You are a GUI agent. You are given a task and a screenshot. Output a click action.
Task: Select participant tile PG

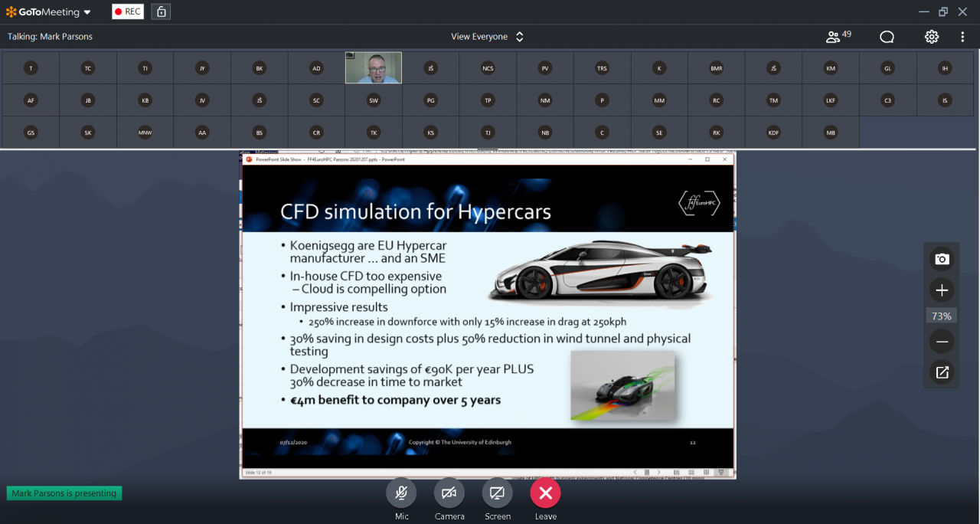[431, 100]
